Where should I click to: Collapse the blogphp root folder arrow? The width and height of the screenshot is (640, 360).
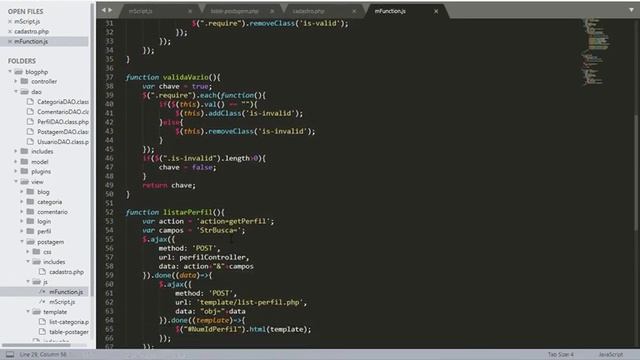point(10,72)
